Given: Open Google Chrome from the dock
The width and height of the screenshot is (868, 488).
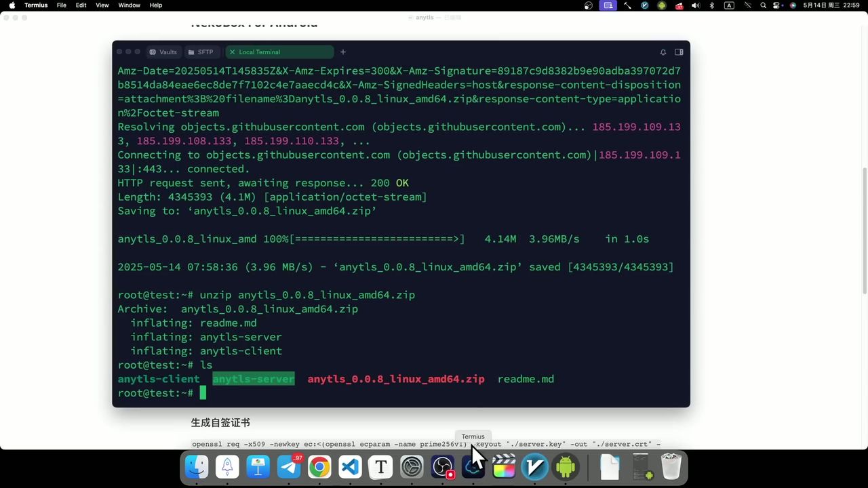Looking at the screenshot, I should point(319,467).
